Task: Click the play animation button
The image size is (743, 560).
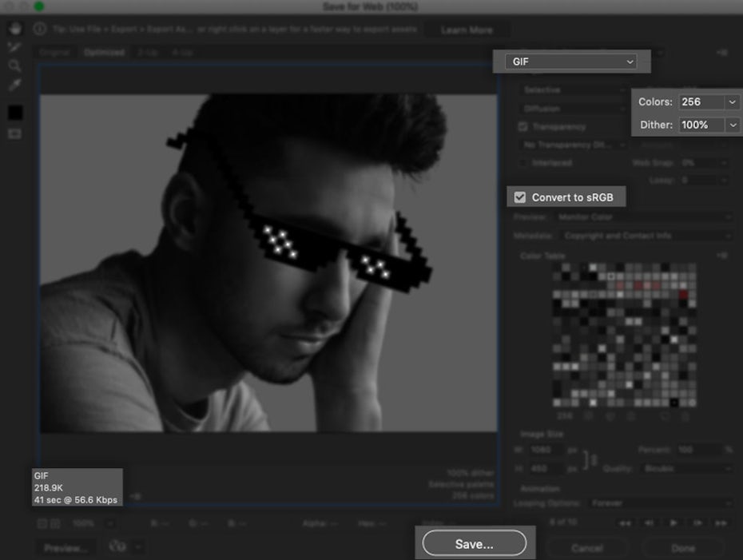Action: (x=673, y=523)
